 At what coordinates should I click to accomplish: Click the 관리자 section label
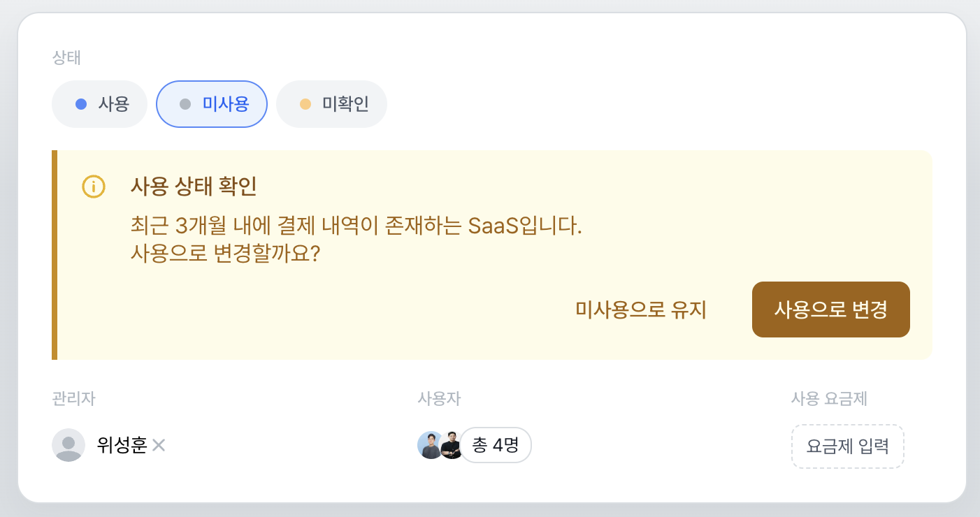73,399
